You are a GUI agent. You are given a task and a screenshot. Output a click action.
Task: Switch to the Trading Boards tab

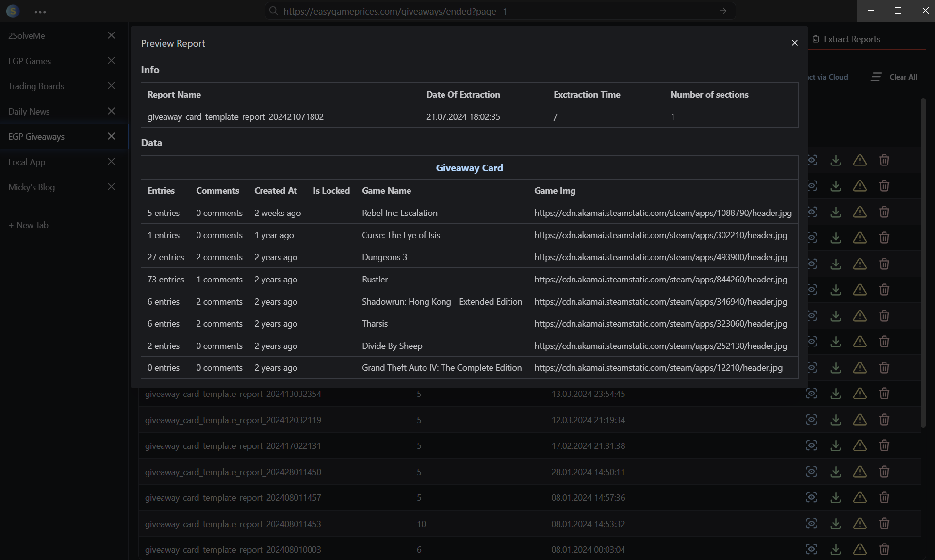tap(36, 86)
